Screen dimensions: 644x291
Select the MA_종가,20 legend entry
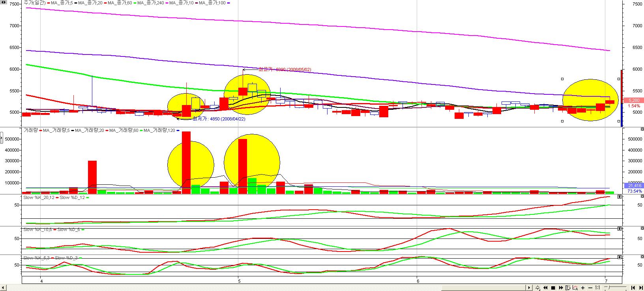point(91,3)
